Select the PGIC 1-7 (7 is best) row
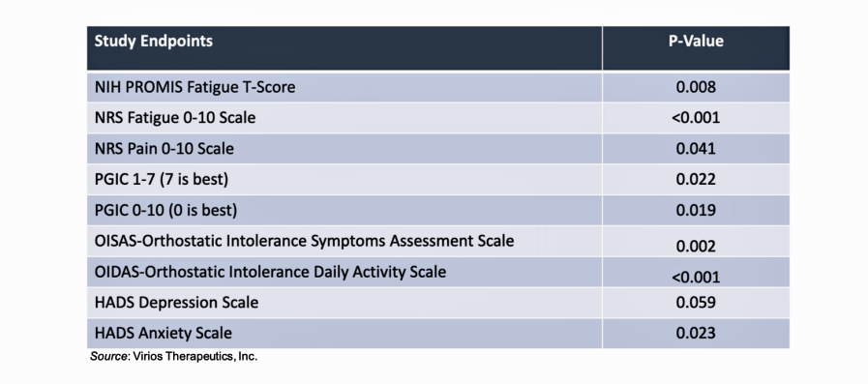Viewport: 868px width, 384px height. click(438, 180)
